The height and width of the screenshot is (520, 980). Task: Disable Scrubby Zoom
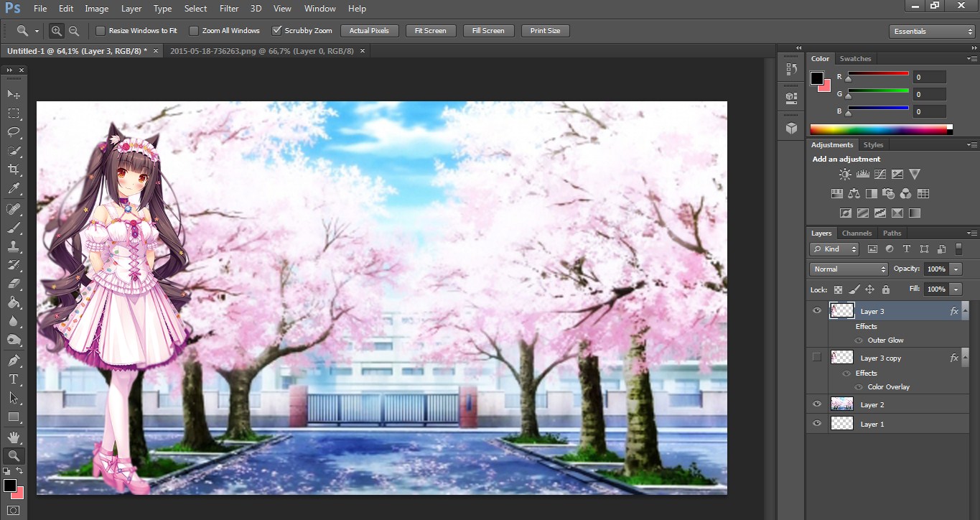276,30
